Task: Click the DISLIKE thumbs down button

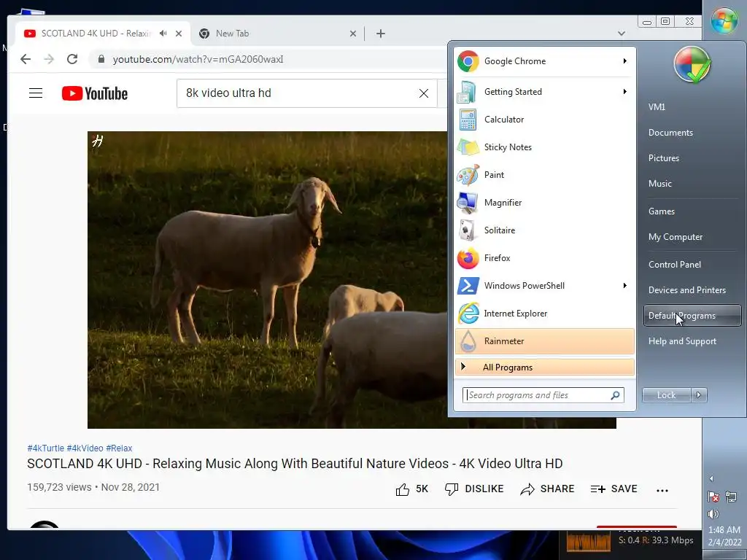Action: tap(474, 489)
